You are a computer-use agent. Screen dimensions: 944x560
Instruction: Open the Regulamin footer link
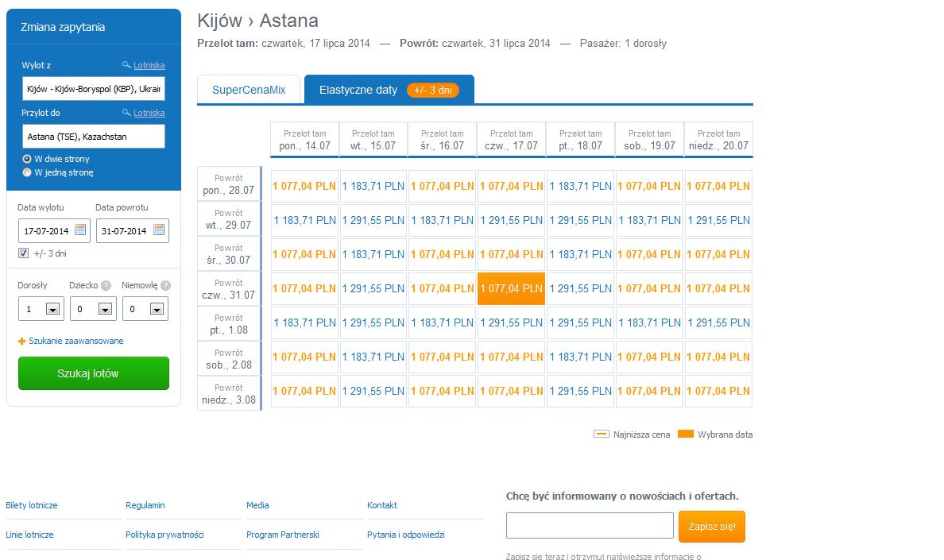pos(145,505)
